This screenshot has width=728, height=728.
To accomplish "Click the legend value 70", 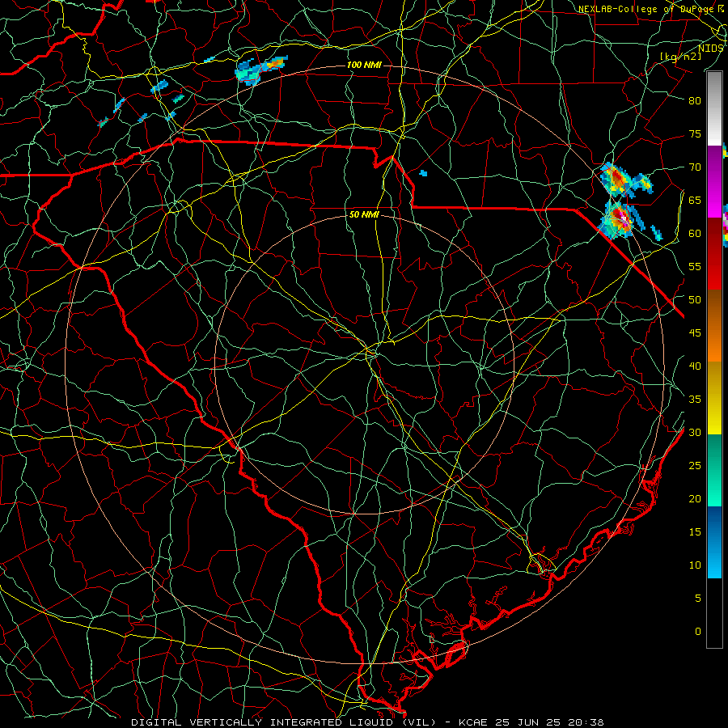I will pyautogui.click(x=695, y=167).
